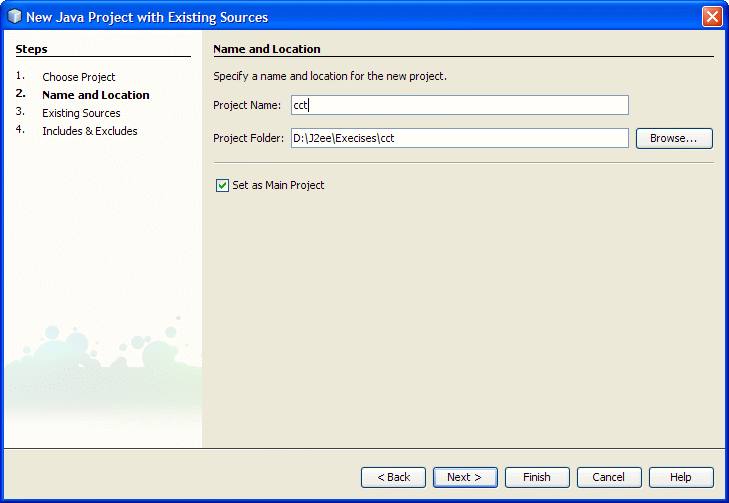Proceed using the Next > button

(465, 477)
